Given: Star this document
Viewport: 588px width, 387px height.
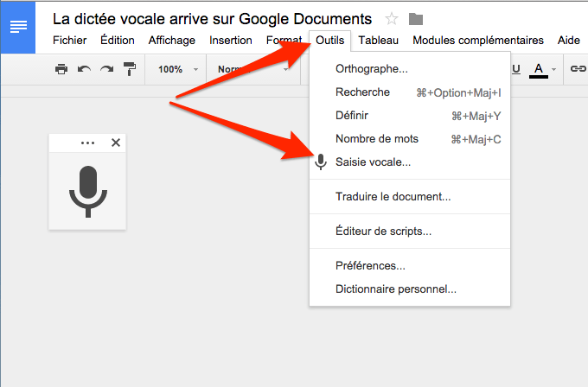Looking at the screenshot, I should (x=392, y=19).
